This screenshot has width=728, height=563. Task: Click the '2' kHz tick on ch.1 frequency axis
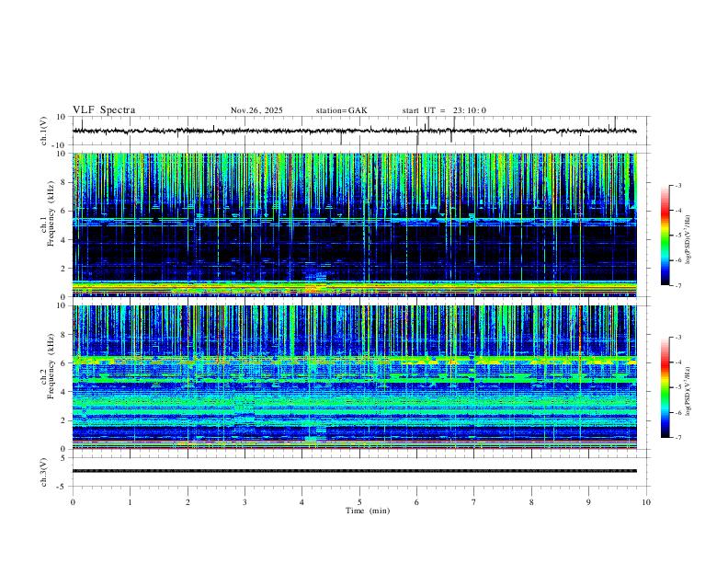point(64,269)
